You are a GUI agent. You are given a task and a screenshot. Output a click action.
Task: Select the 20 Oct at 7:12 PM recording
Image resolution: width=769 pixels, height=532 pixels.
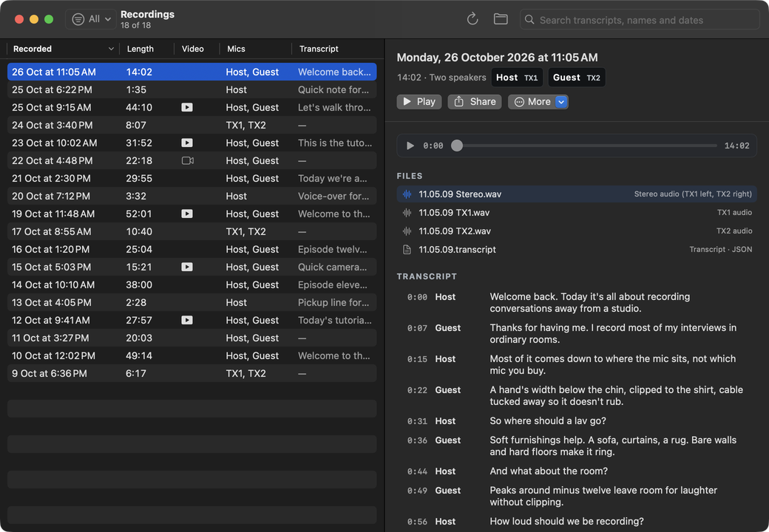click(x=192, y=196)
